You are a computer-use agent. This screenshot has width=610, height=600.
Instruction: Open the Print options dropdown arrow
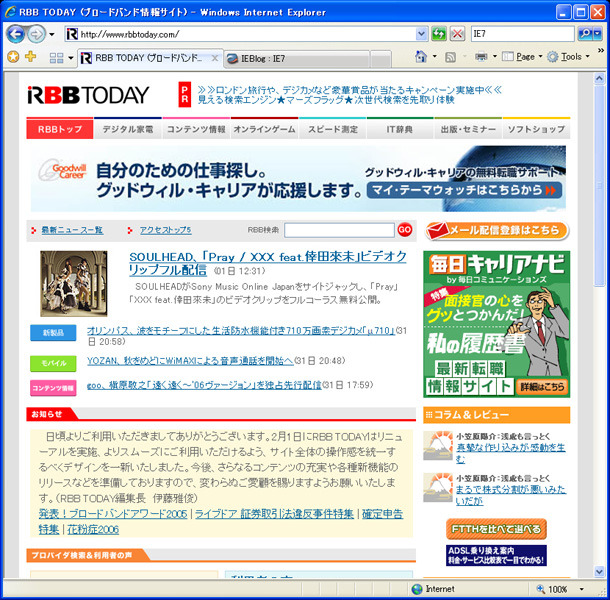tap(495, 57)
